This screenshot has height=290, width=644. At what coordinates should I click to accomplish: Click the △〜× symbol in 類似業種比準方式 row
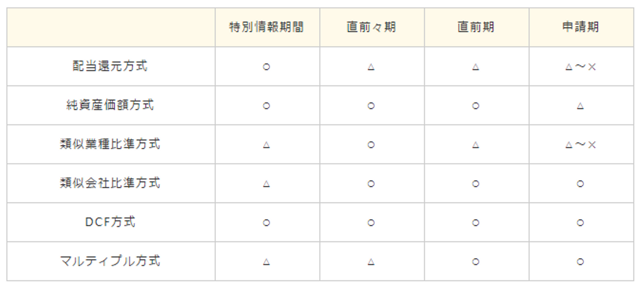pos(580,145)
